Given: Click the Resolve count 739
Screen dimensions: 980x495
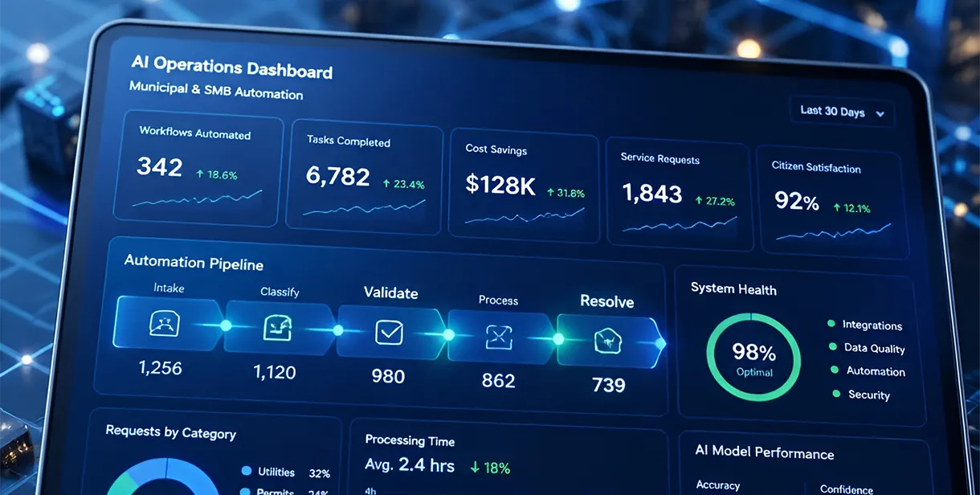Looking at the screenshot, I should coord(608,385).
